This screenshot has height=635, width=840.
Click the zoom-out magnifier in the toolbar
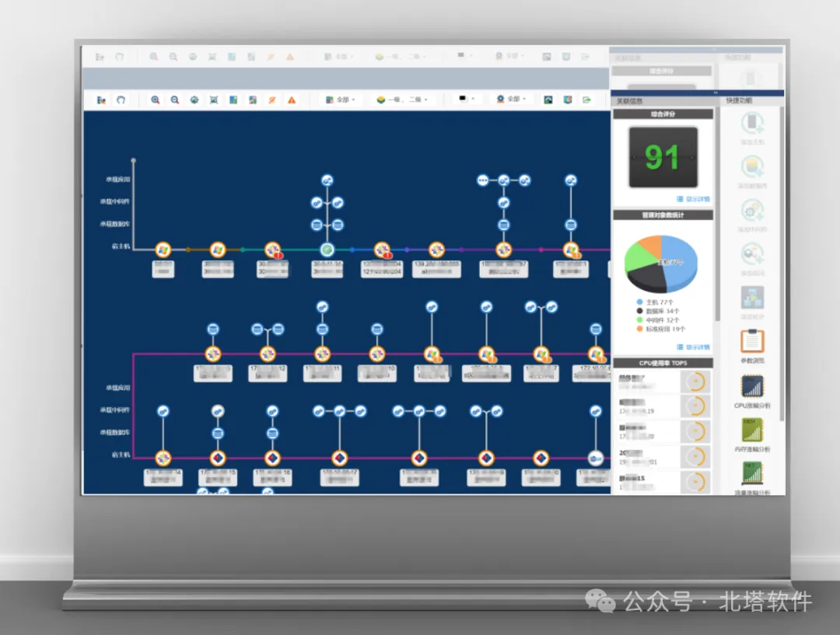point(175,99)
